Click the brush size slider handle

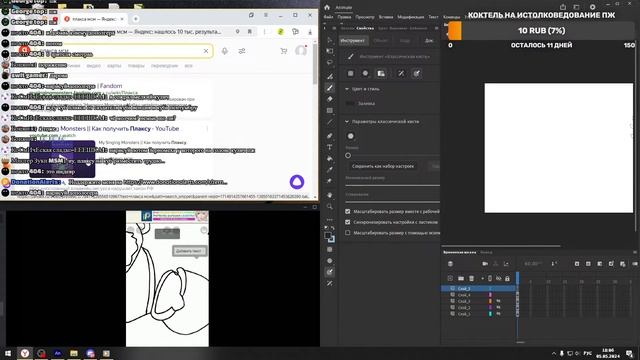(x=348, y=156)
